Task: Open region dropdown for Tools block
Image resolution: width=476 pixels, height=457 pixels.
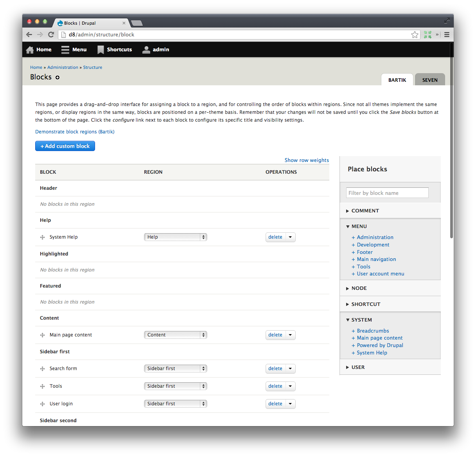Action: coord(175,386)
